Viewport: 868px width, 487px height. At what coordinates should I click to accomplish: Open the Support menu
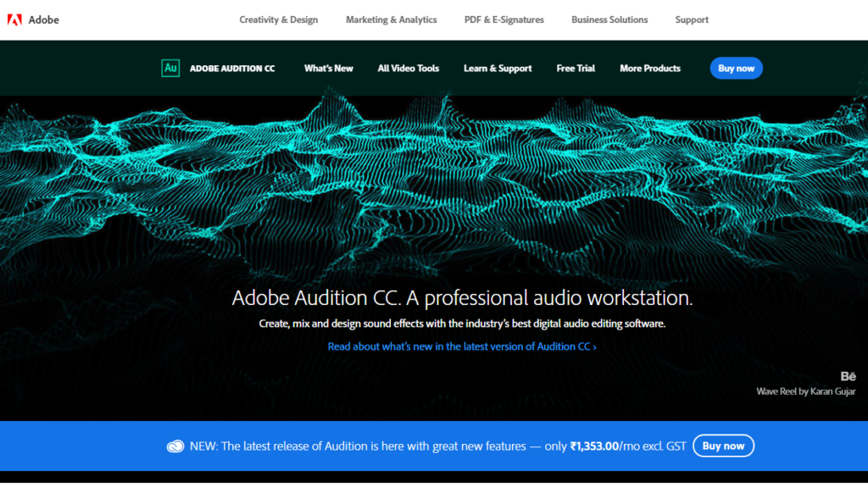[692, 20]
